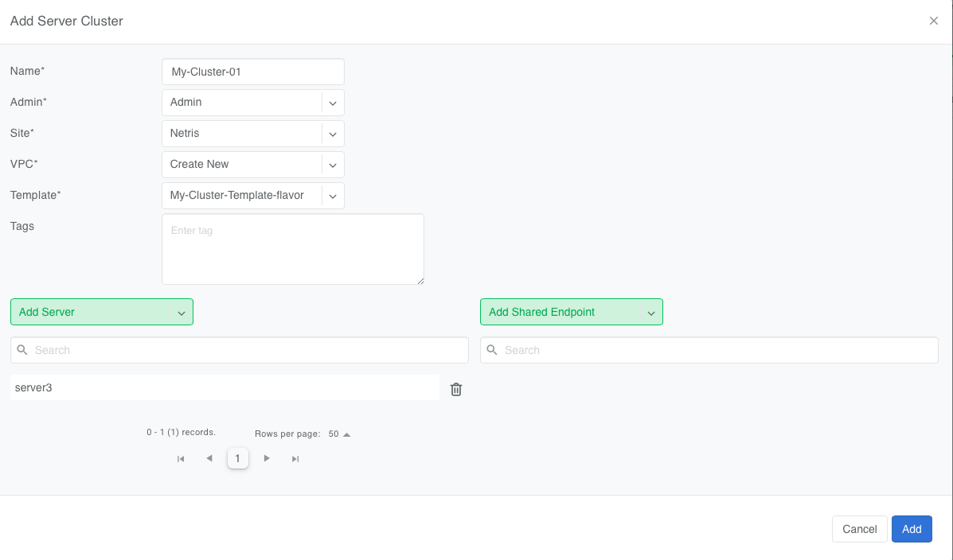This screenshot has width=953, height=560.
Task: Open the Admin dropdown
Action: (x=333, y=103)
